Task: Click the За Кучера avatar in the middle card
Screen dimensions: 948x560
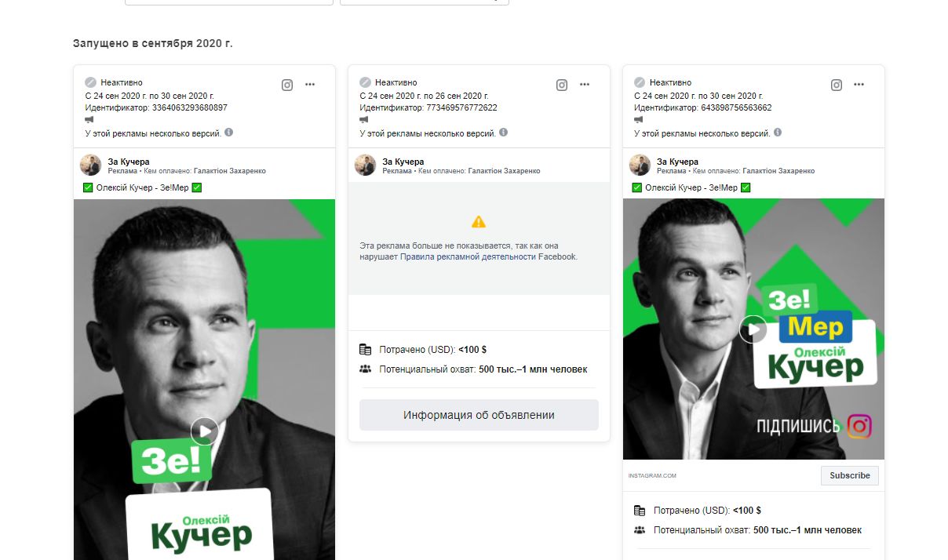Action: click(x=365, y=165)
